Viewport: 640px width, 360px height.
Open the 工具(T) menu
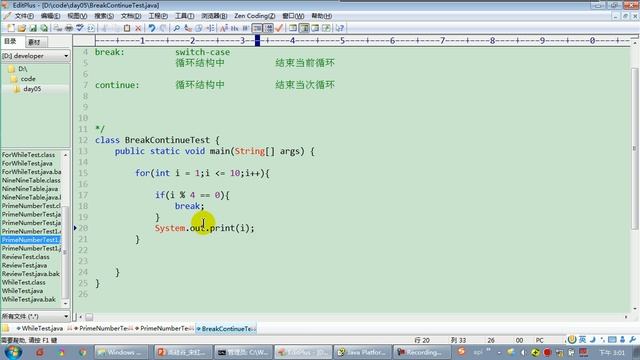(184, 16)
